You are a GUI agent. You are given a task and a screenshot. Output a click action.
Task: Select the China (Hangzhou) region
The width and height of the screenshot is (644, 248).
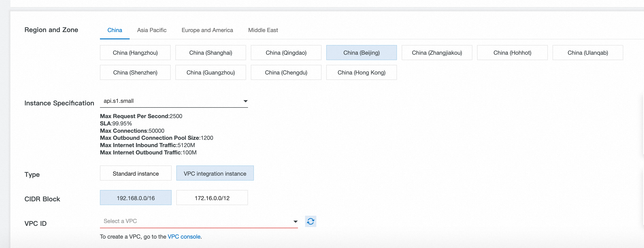(x=135, y=53)
